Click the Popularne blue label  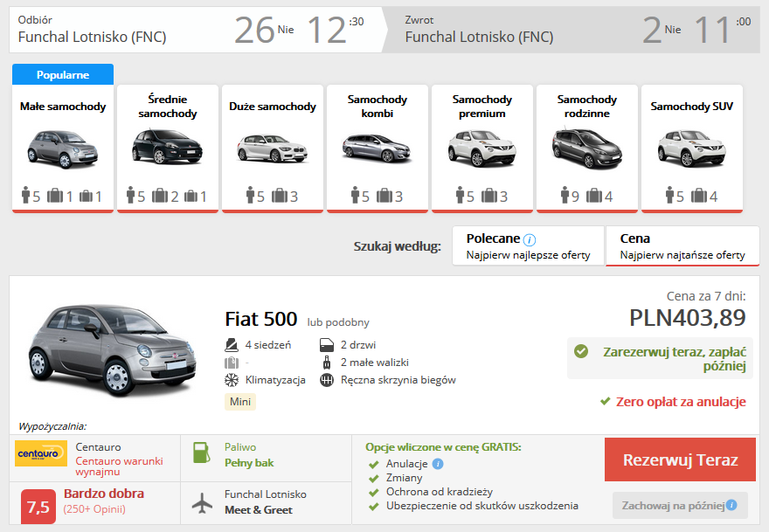point(63,74)
